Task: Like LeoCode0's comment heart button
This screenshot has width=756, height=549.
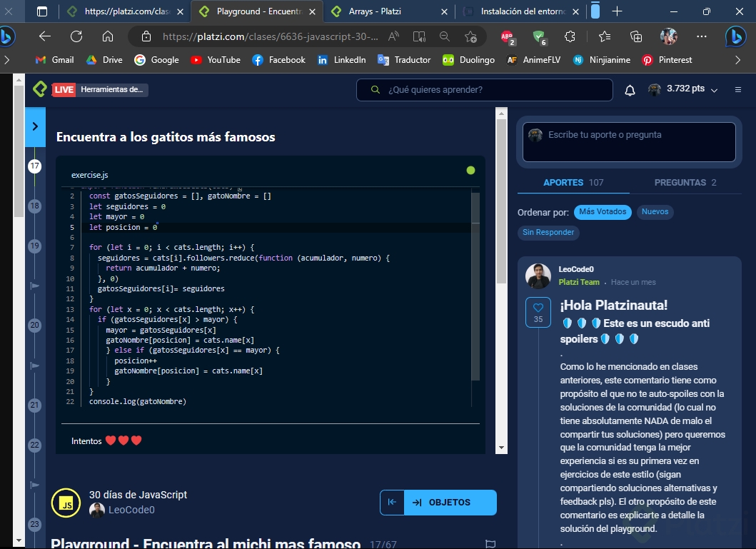Action: (x=538, y=313)
